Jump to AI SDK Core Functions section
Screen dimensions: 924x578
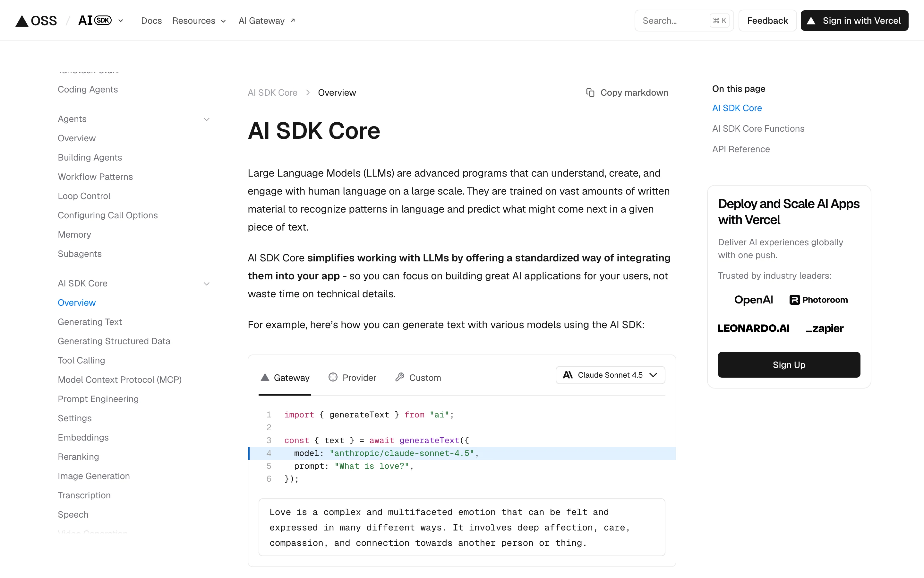point(758,129)
